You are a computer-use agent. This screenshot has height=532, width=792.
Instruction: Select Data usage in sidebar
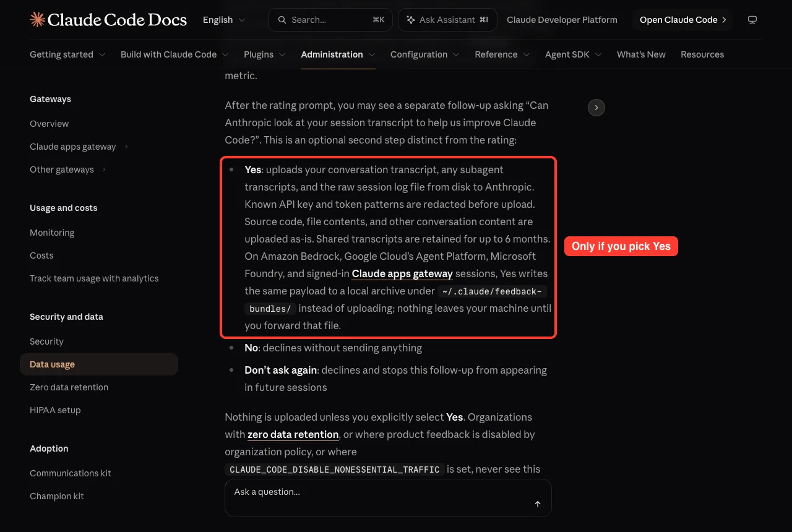coord(99,364)
